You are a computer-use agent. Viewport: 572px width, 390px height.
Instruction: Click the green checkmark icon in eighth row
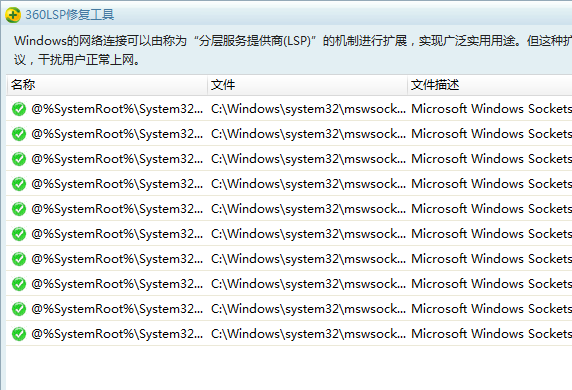19,284
